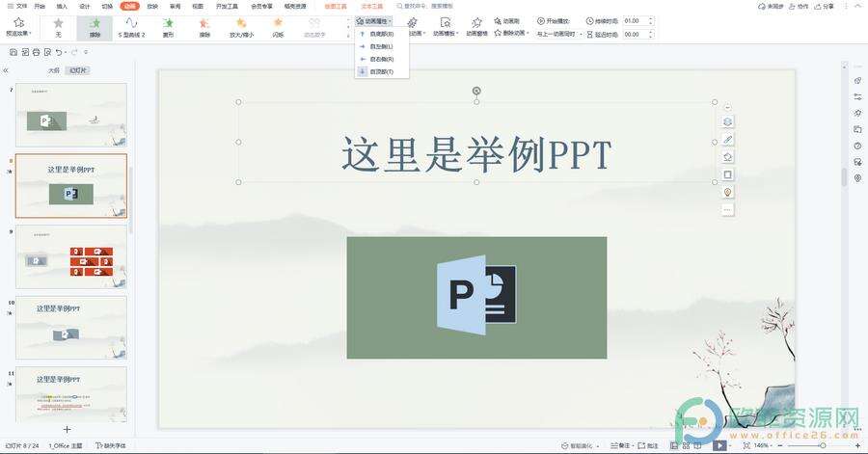Viewport: 868px width, 454px height.
Task: Choose the 放大/缩小 grow/shrink animation
Action: click(x=241, y=27)
